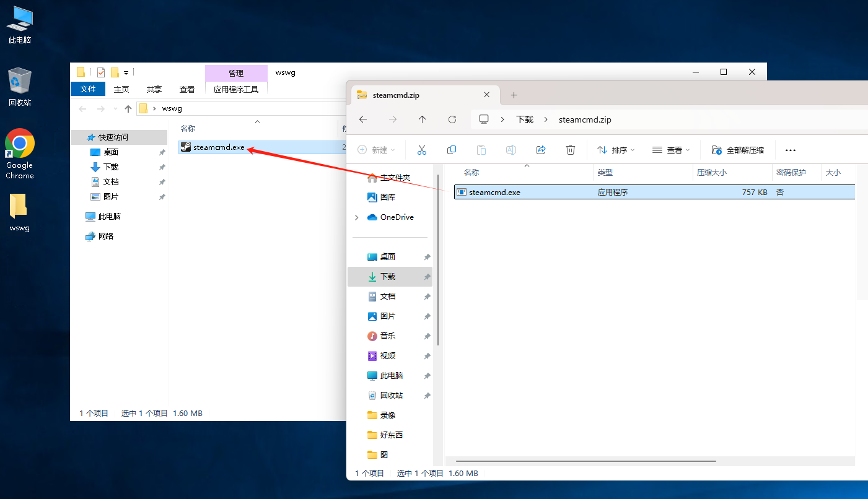Image resolution: width=868 pixels, height=499 pixels.
Task: Select the 管理 contextual tab
Action: point(236,73)
